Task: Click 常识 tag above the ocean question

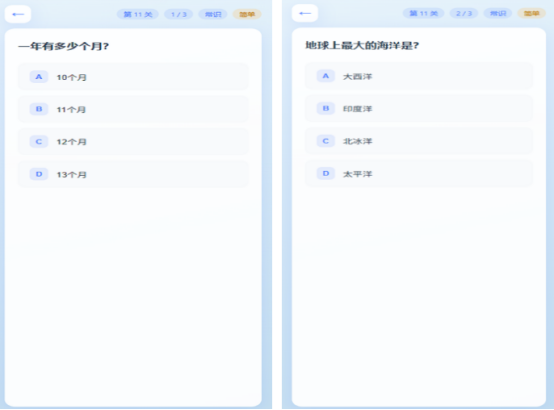Action: (x=498, y=13)
